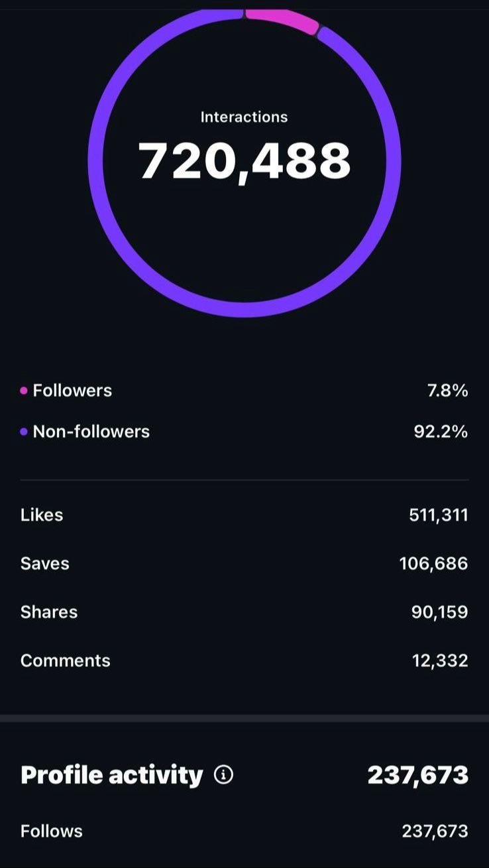The height and width of the screenshot is (868, 489).
Task: Click the purple Non-followers legend dot
Action: 24,432
